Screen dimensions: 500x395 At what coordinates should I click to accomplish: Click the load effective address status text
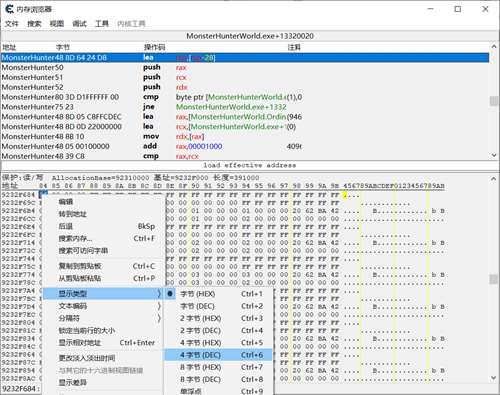pyautogui.click(x=250, y=165)
